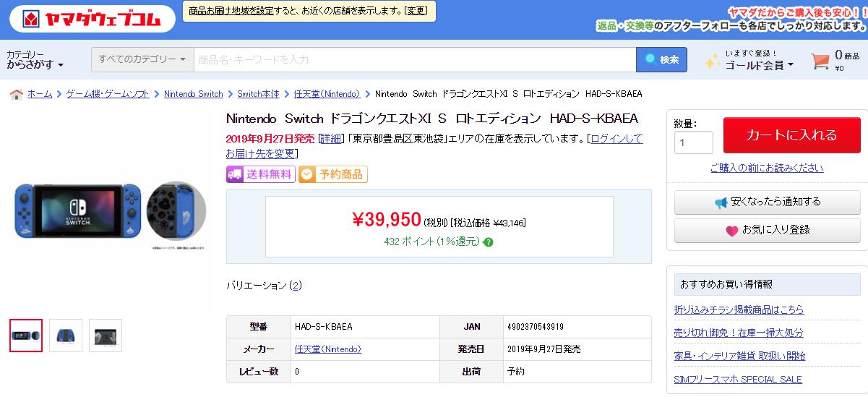Open 売り切れ御免！在庫一掃大処分 link
868x397 pixels.
(x=739, y=333)
